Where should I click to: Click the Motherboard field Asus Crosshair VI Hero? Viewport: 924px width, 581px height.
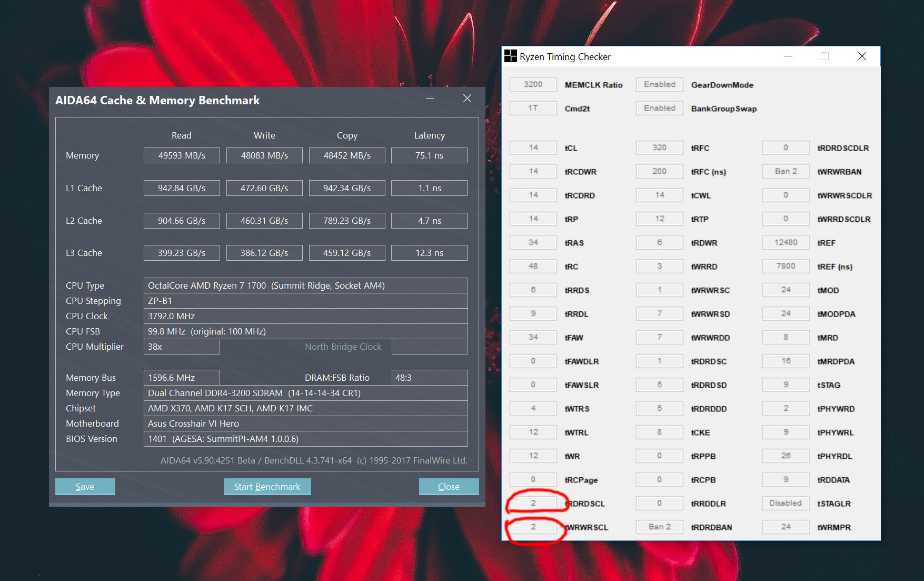(x=305, y=424)
